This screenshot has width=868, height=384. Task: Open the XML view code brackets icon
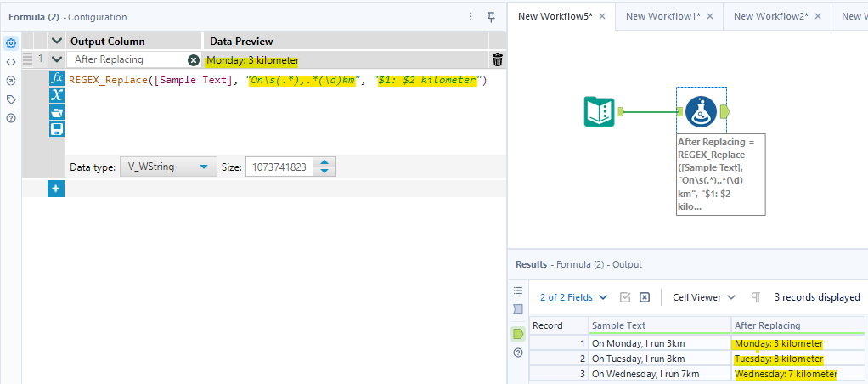coord(11,61)
